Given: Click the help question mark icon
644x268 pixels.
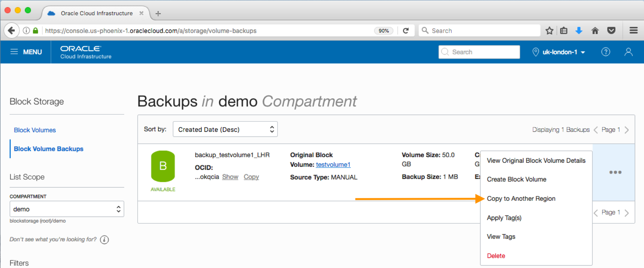Looking at the screenshot, I should point(605,52).
